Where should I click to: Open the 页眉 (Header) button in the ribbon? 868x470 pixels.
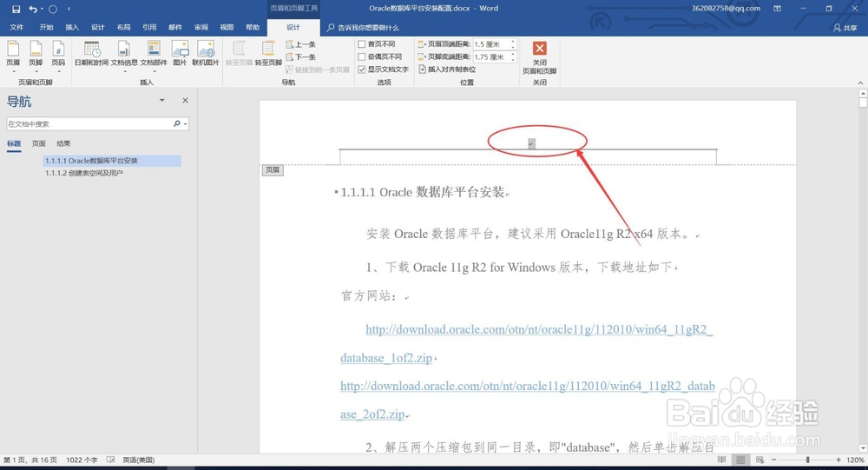point(13,56)
